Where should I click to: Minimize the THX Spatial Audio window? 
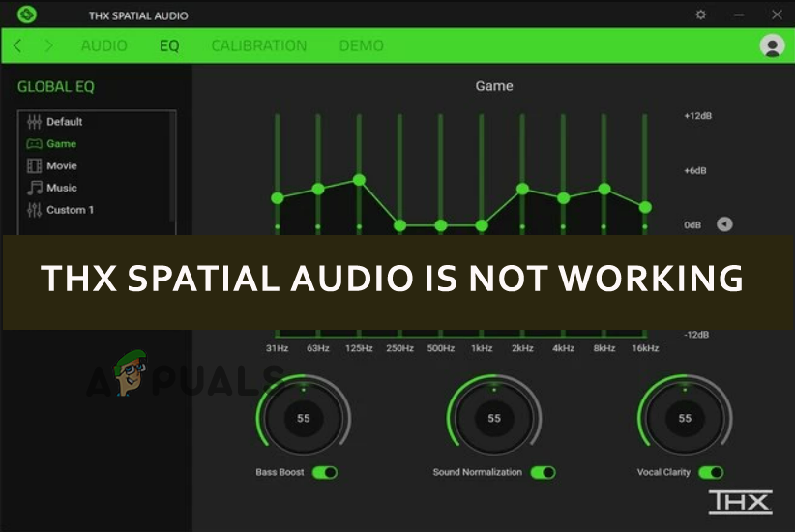pos(739,15)
